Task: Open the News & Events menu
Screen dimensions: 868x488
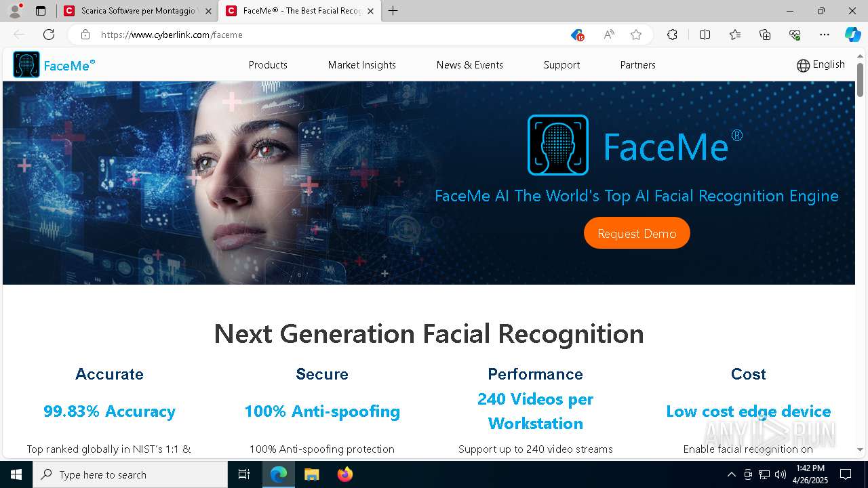Action: [x=470, y=65]
